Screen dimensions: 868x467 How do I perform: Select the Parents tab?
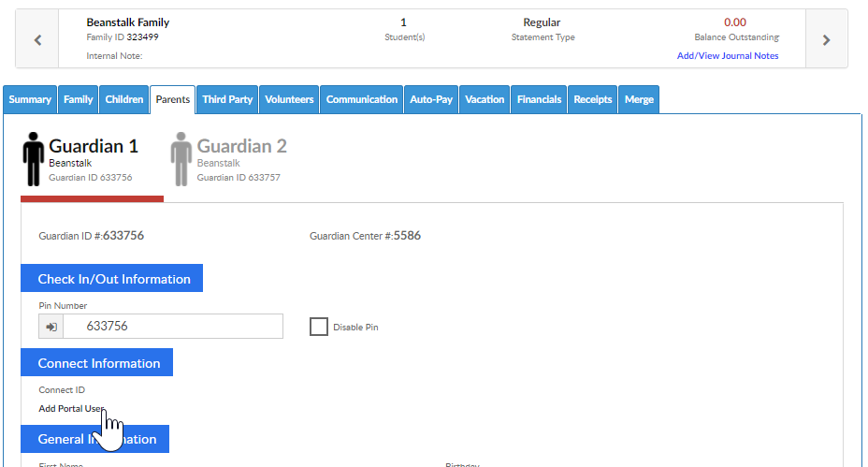pos(173,100)
